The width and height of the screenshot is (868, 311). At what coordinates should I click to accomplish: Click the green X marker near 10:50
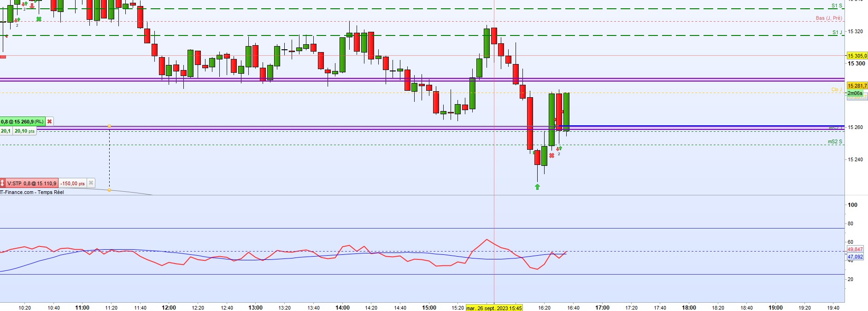pyautogui.click(x=39, y=19)
